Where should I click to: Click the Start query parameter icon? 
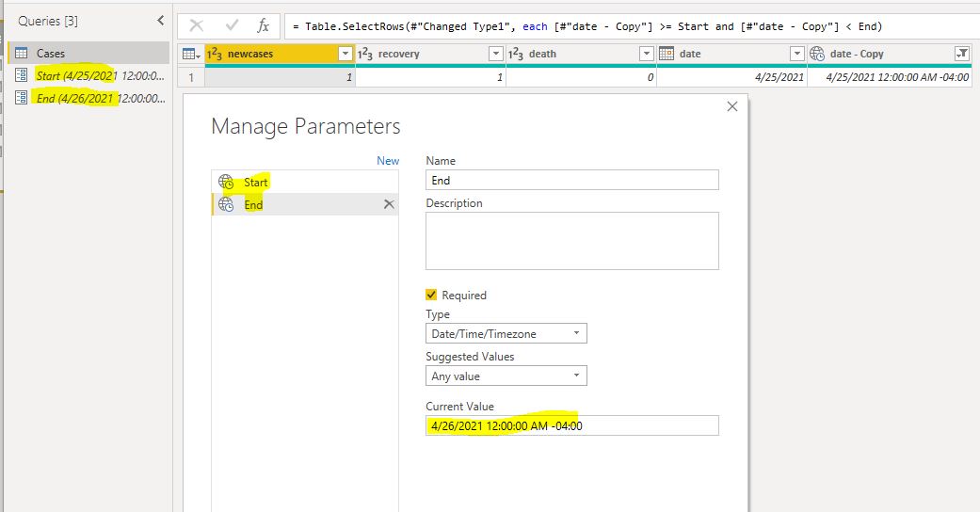coord(22,75)
